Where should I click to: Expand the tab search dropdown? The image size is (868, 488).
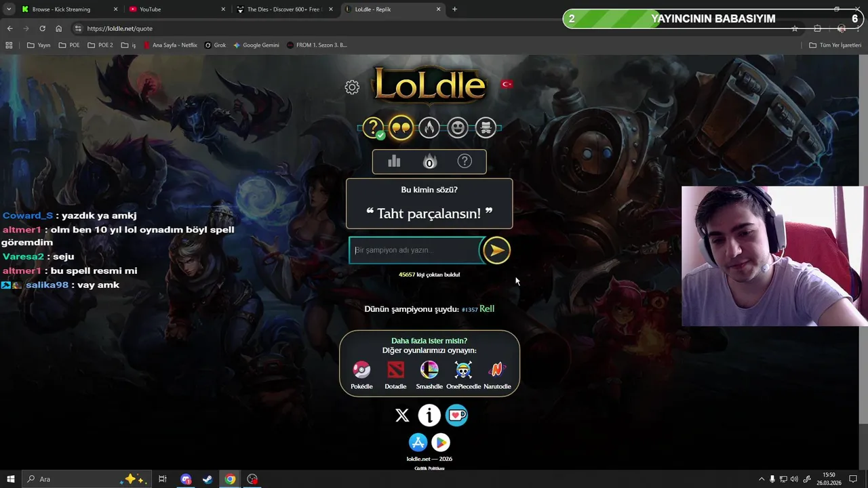[x=9, y=9]
